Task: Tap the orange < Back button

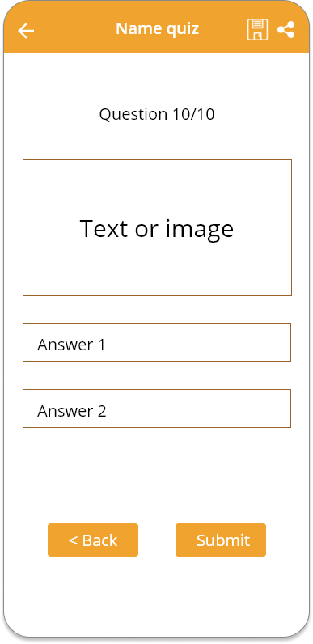Action: (x=93, y=540)
